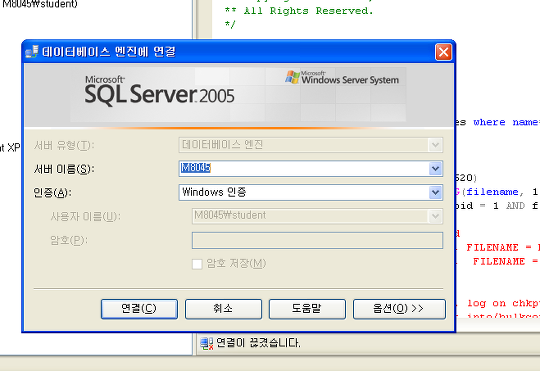Click the Windows Server System logo flag
The width and height of the screenshot is (540, 371).
point(292,77)
